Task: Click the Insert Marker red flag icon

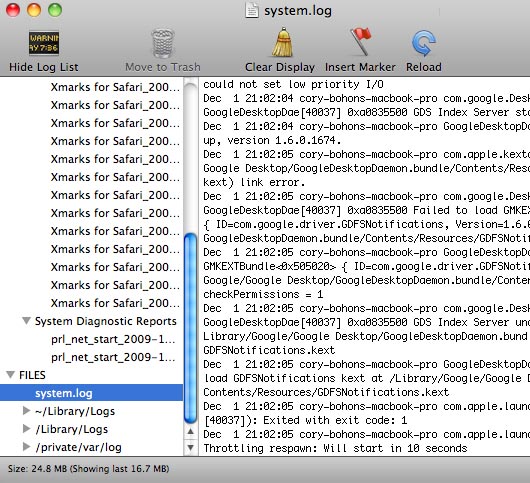Action: 360,42
